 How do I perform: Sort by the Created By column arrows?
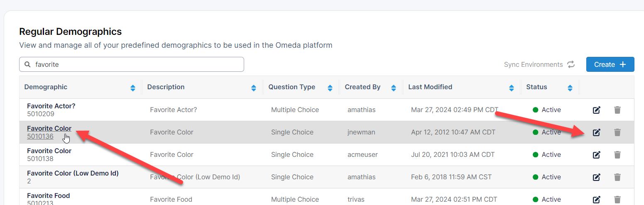(x=394, y=88)
